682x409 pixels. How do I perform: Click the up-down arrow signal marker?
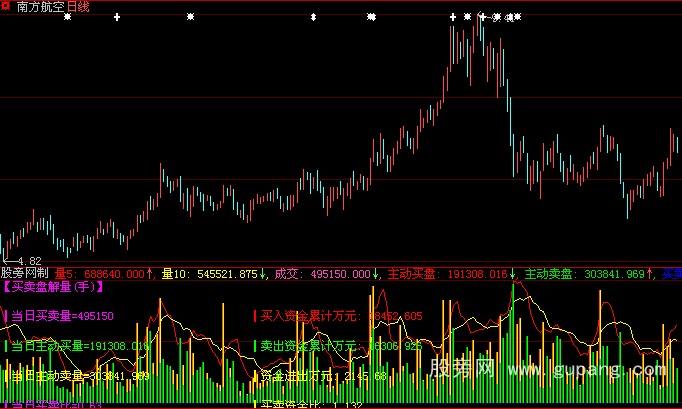point(313,17)
